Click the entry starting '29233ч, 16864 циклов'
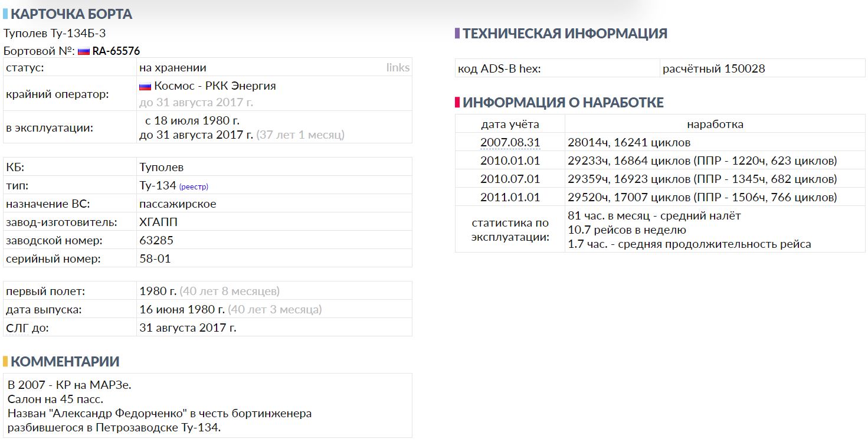Screen dimensions: 868x442 [702, 161]
